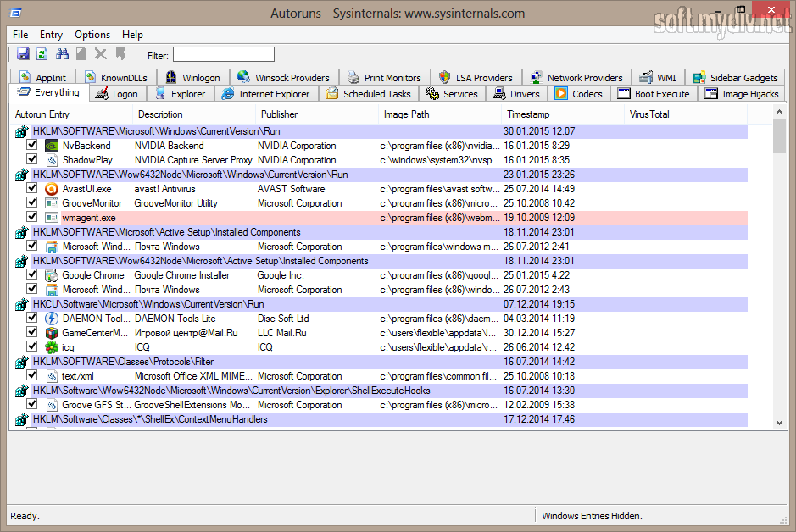Click the GameCenterMail.Ru cube icon
Screen dimensions: 796x532
click(52, 333)
